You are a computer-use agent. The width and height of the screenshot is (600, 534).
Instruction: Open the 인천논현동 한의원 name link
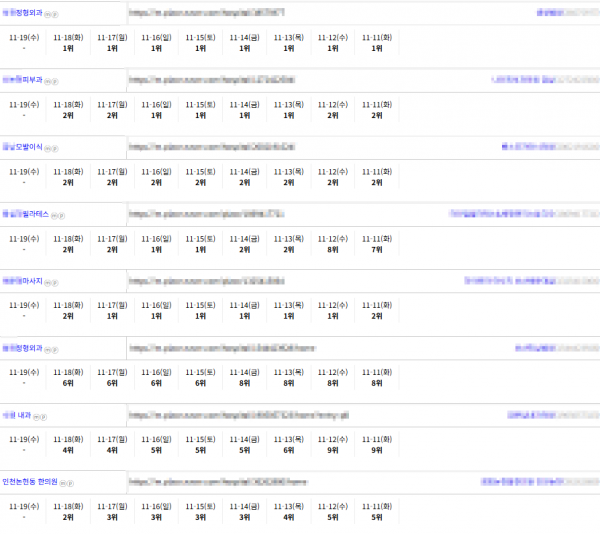tap(29, 482)
